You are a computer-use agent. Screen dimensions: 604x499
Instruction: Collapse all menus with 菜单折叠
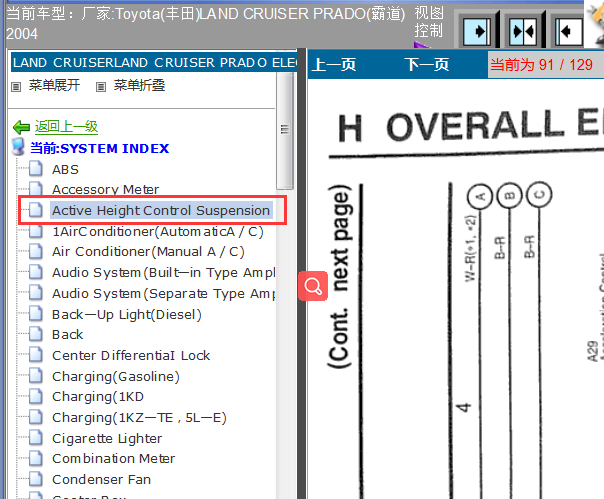tap(139, 85)
